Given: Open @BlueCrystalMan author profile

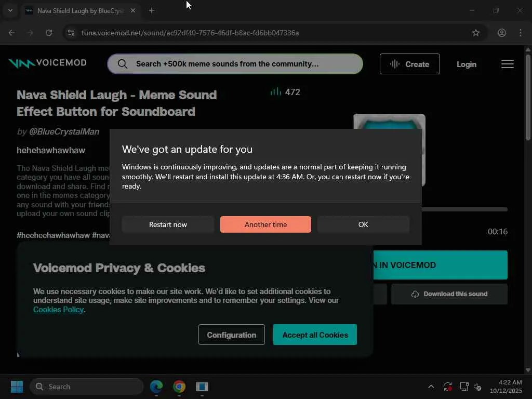Looking at the screenshot, I should pos(64,131).
